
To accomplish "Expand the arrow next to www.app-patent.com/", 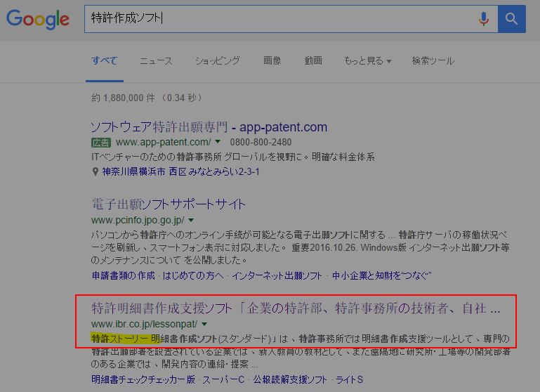I will pyautogui.click(x=218, y=142).
